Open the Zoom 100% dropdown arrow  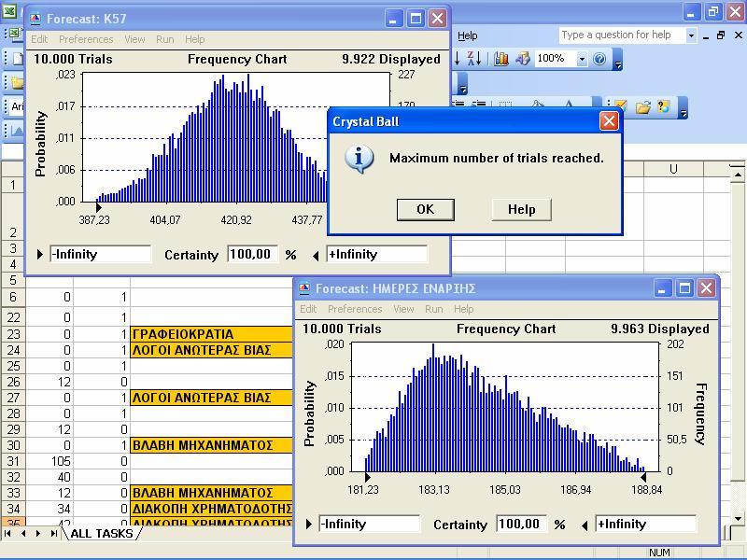click(x=582, y=59)
